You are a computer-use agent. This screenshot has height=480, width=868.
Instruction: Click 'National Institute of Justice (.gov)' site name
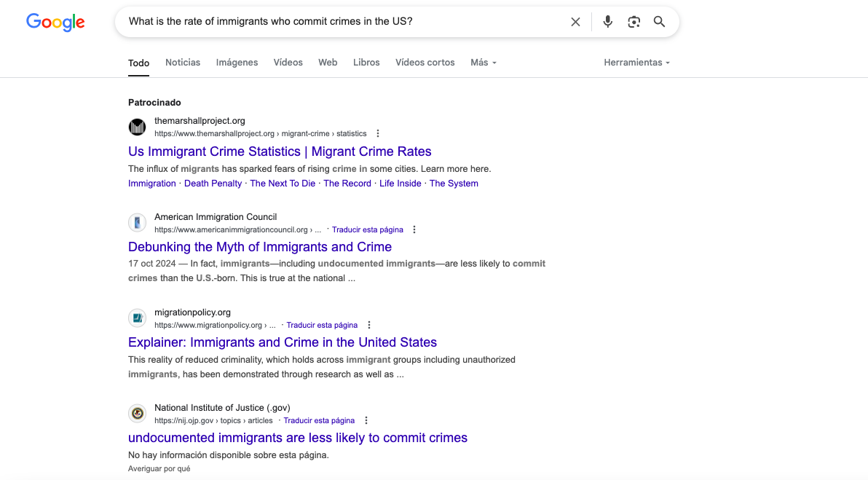click(222, 407)
